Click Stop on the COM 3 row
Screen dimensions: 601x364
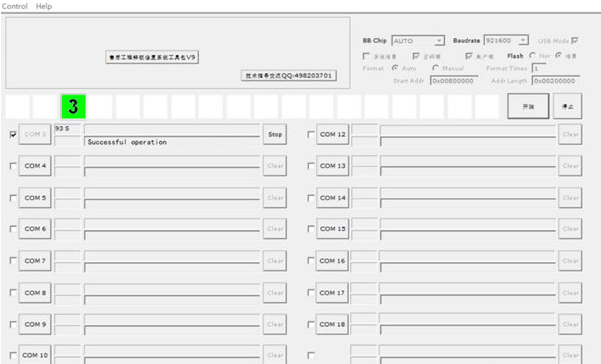coord(275,134)
